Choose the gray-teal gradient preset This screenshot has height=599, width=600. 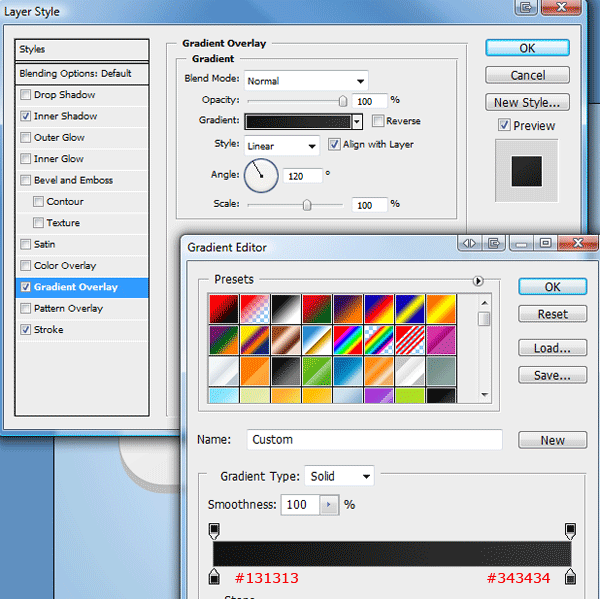pos(441,371)
